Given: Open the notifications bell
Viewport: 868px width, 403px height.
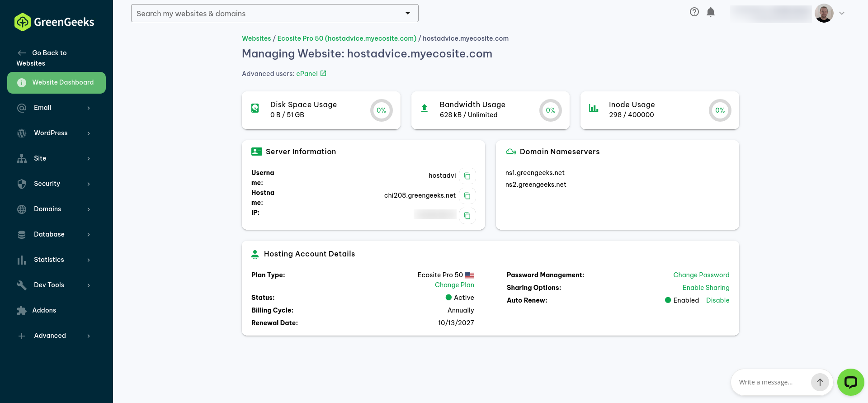Looking at the screenshot, I should [711, 12].
